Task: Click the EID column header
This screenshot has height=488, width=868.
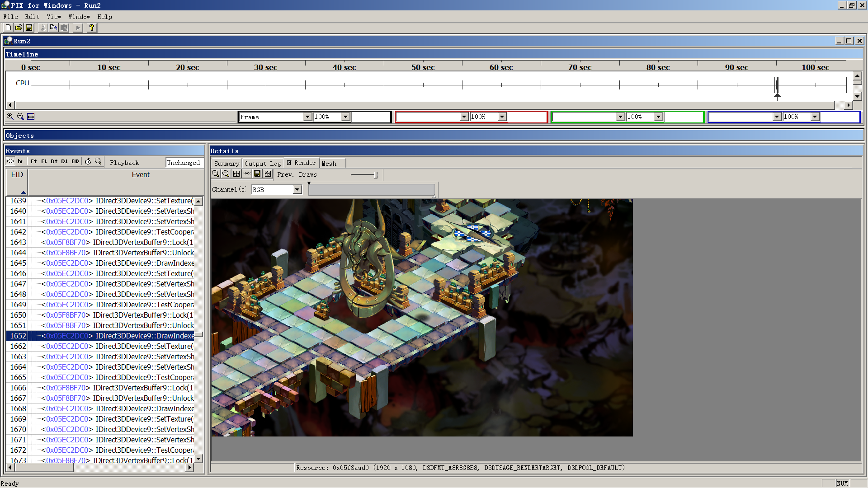Action: (17, 175)
